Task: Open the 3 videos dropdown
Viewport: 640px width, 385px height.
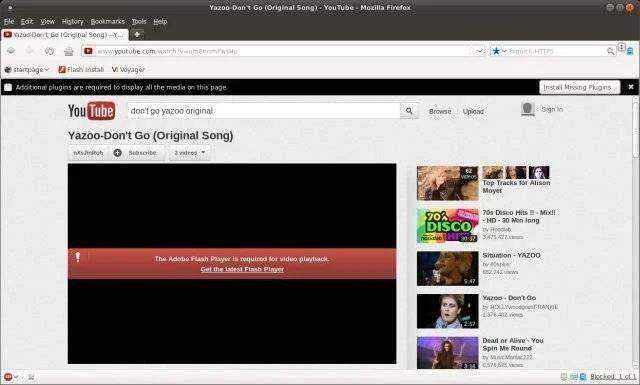Action: click(190, 153)
